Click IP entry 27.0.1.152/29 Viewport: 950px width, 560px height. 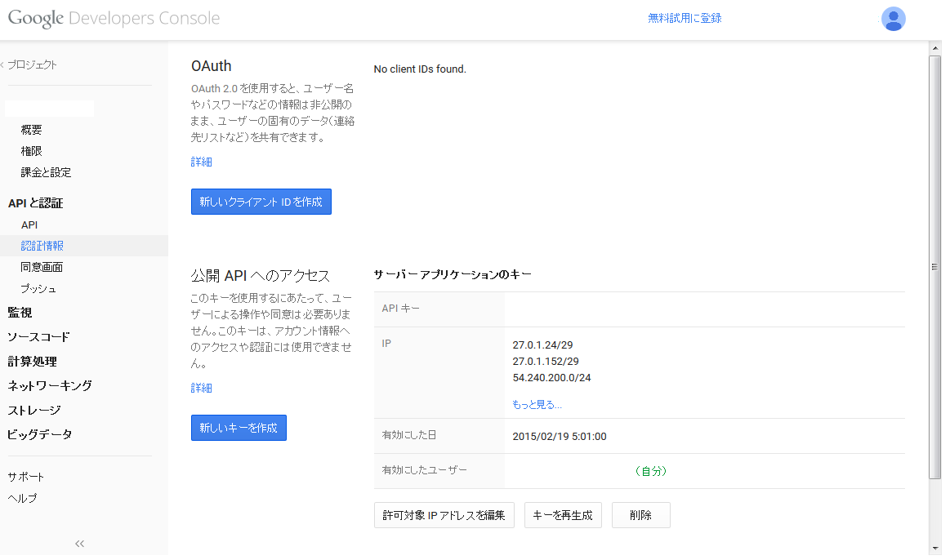coord(546,362)
